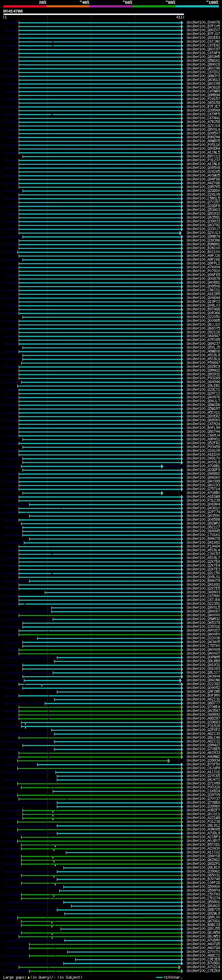This screenshot has width=222, height=980.
Task: Select label UniRef100_B9HZH4
Action: tap(203, 137)
